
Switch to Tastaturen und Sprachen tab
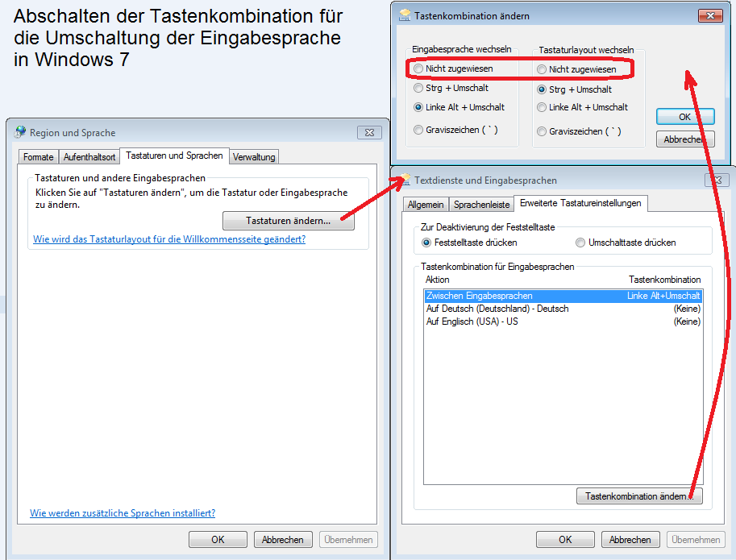(174, 156)
